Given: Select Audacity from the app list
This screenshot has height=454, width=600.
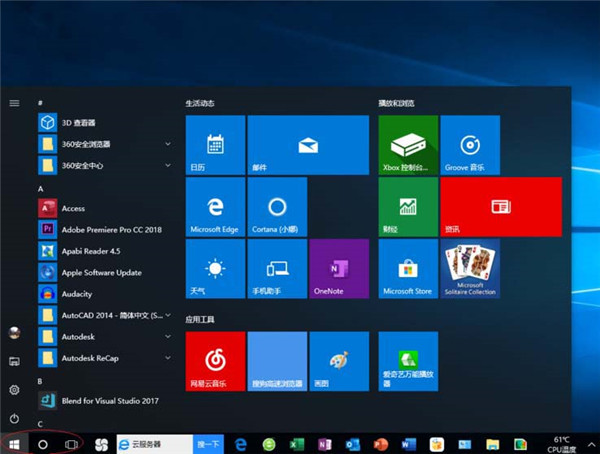Looking at the screenshot, I should (76, 294).
